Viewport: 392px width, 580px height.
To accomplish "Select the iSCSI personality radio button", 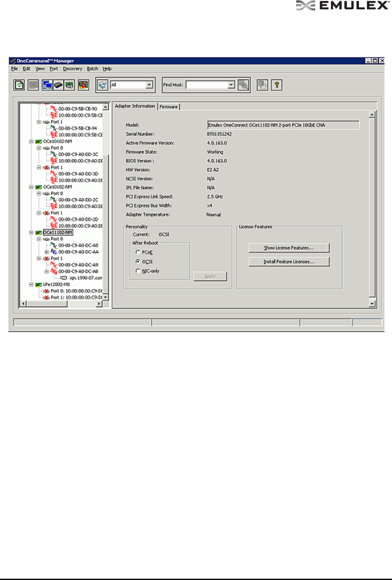I will 138,261.
